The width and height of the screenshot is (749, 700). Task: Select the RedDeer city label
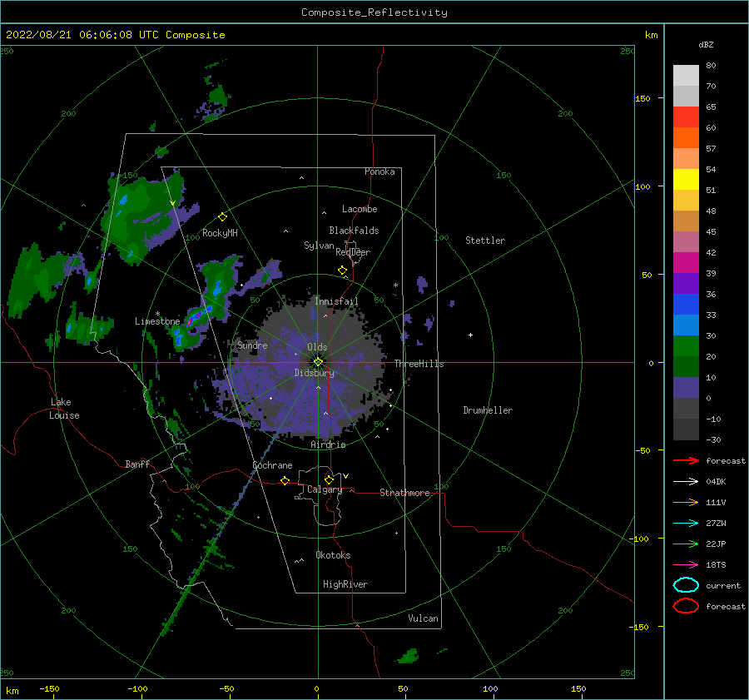(x=353, y=252)
